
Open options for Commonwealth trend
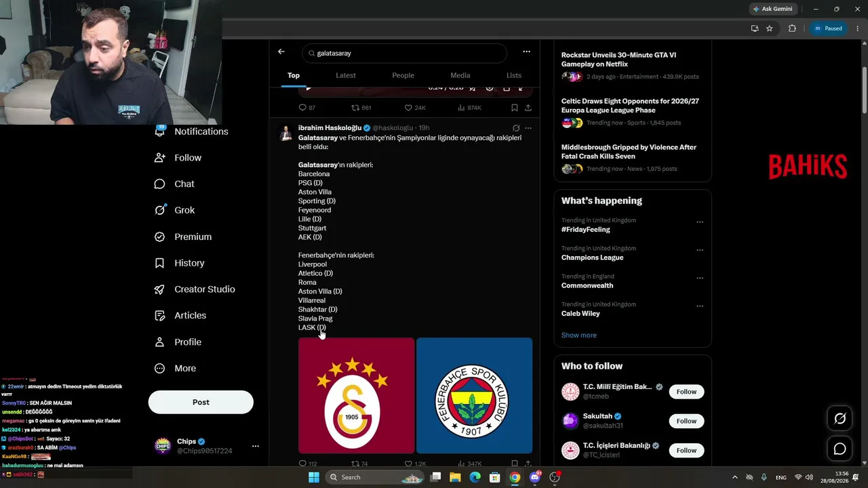(x=700, y=278)
